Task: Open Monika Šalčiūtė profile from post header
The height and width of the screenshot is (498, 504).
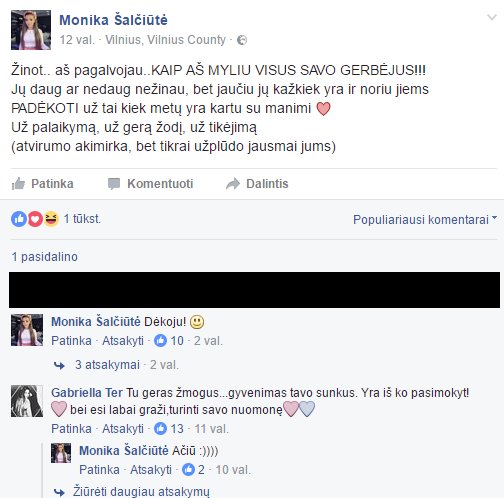Action: click(x=113, y=20)
